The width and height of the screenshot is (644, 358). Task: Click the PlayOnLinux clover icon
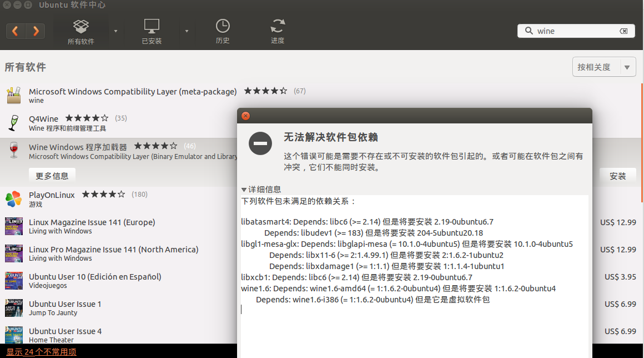coord(13,199)
